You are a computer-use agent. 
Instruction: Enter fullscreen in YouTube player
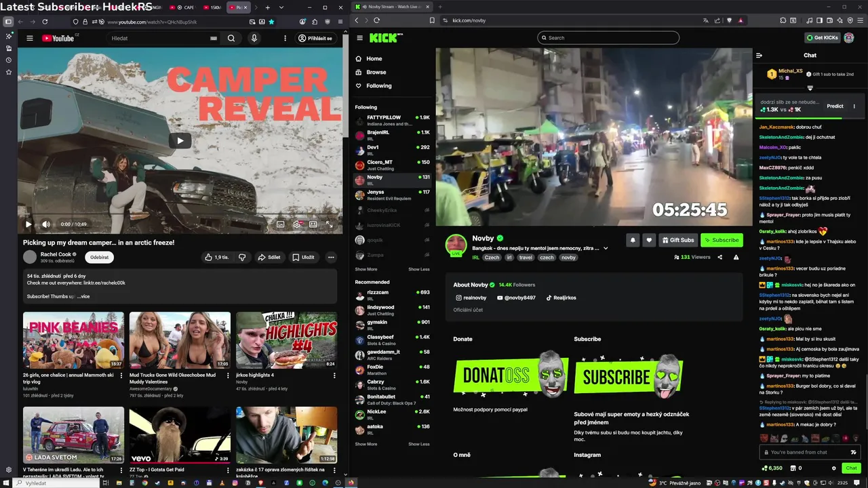(330, 224)
